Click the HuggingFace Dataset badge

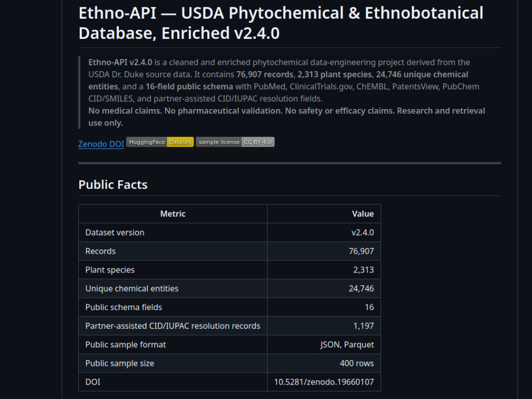[160, 142]
